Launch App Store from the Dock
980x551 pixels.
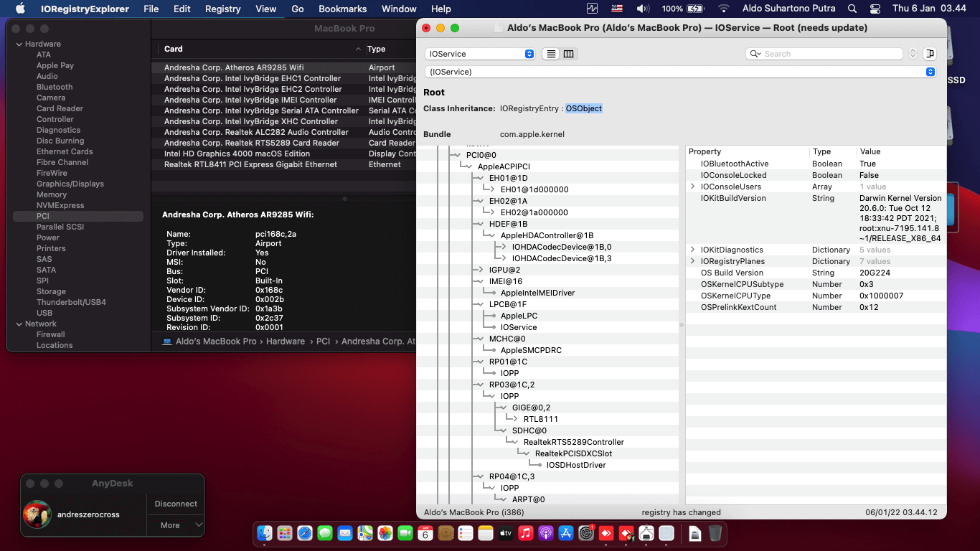pos(565,533)
